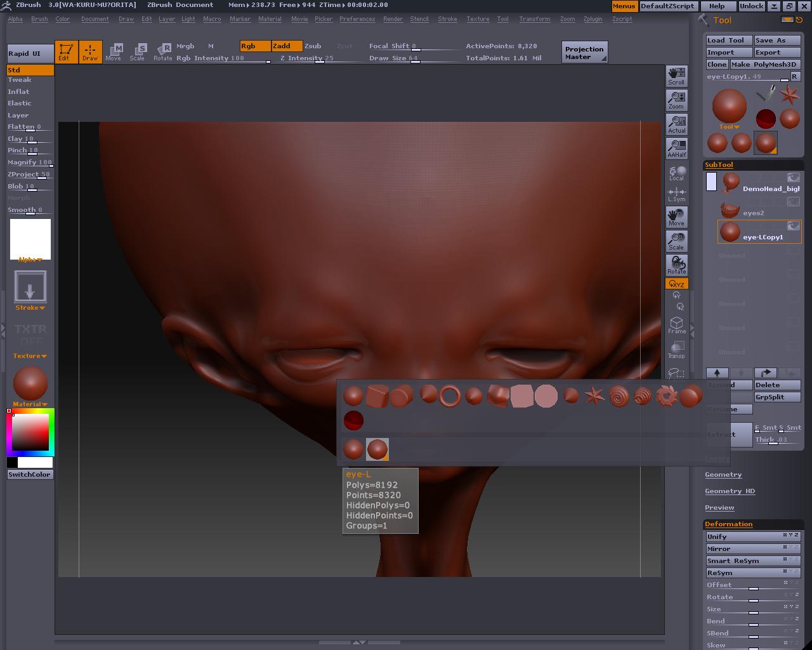Screen dimensions: 812x650
Task: Select the eyes2 subtool
Action: pos(753,213)
